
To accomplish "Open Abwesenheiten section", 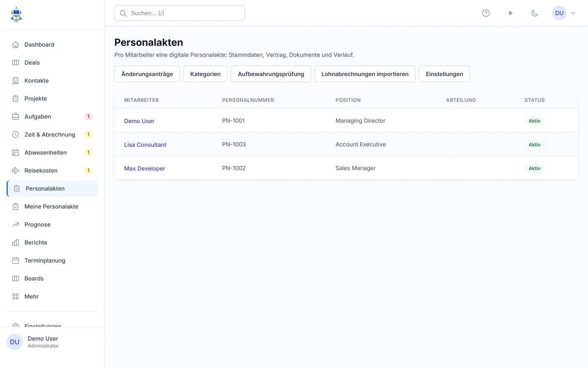I will [52, 153].
